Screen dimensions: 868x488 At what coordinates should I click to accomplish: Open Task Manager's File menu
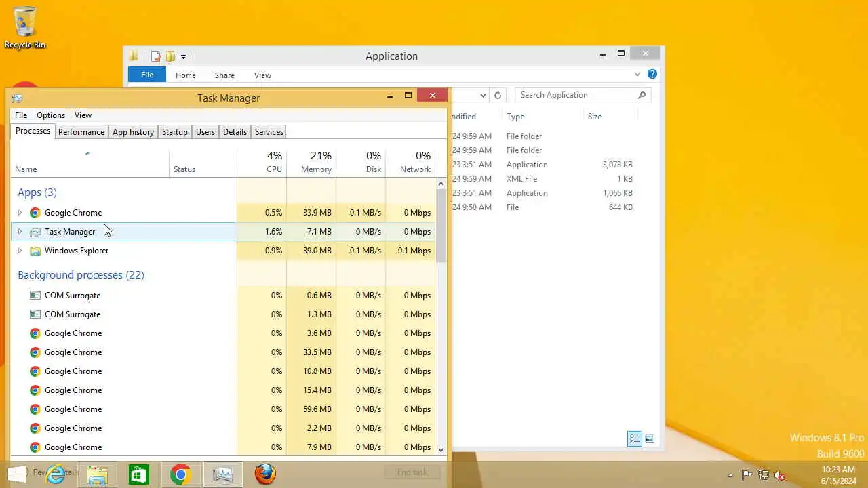click(21, 115)
